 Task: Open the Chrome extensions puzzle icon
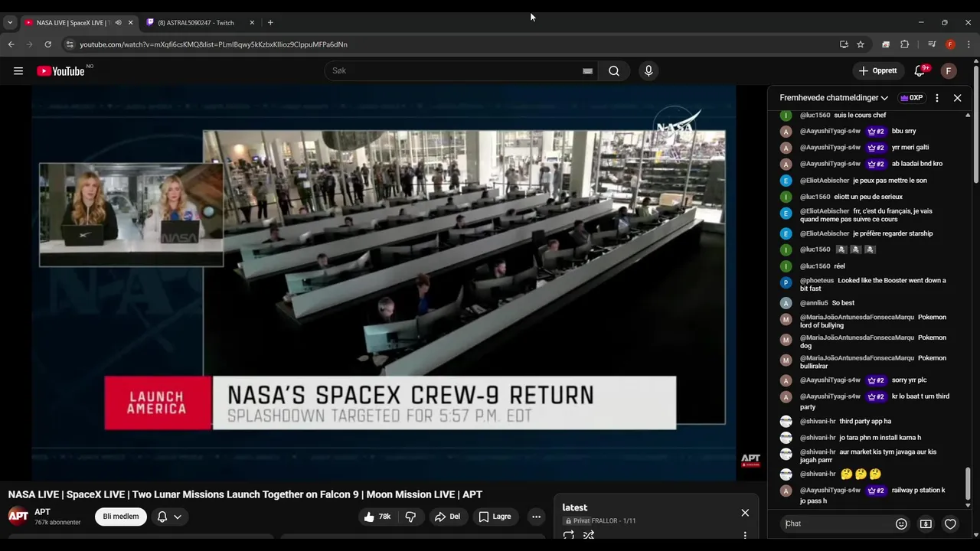(x=904, y=44)
